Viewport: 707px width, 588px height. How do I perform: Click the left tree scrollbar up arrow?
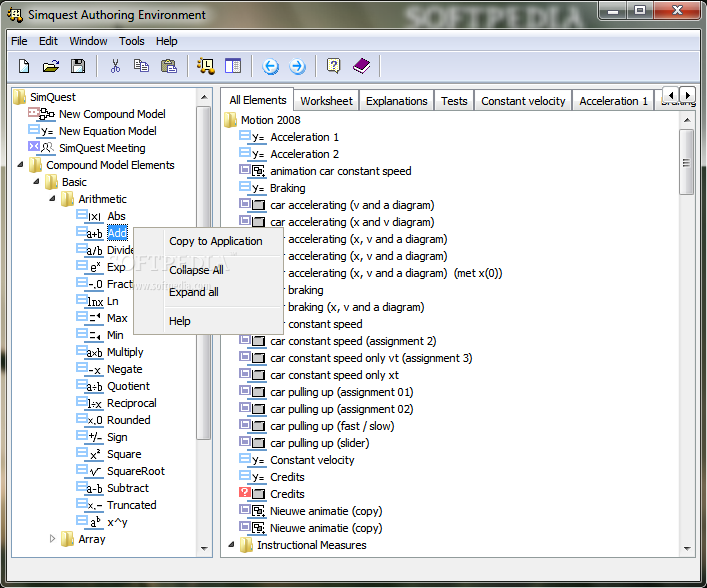tap(204, 97)
